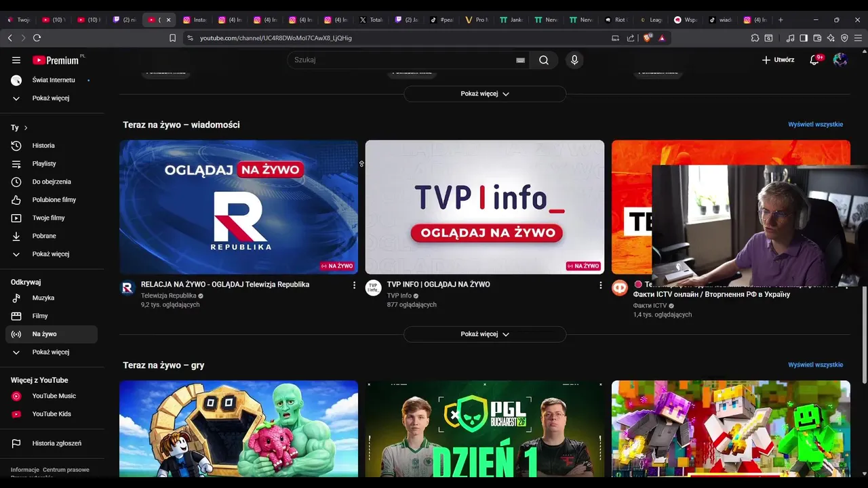Reload the page with the refresh button

point(37,38)
